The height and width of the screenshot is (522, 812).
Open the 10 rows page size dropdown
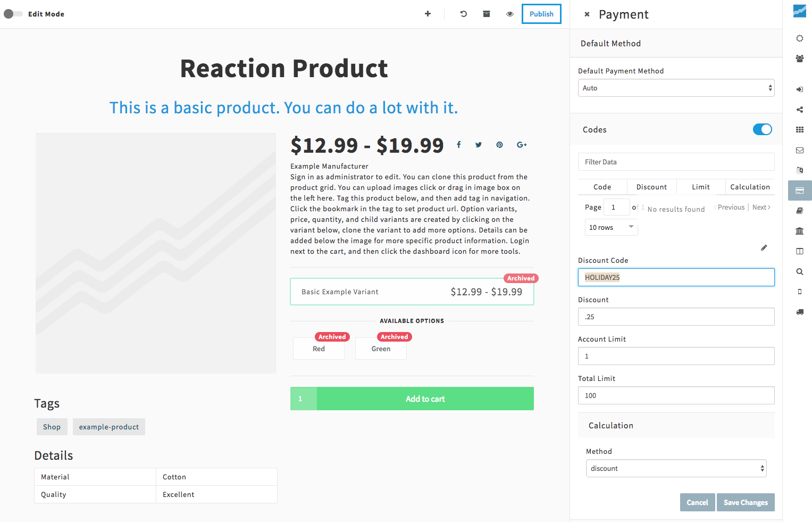click(611, 227)
